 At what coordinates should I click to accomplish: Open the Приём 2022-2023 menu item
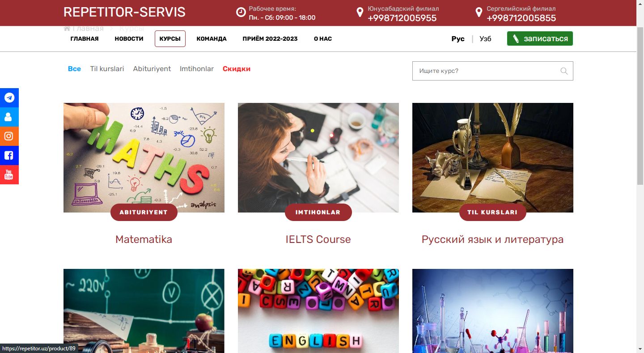(270, 39)
